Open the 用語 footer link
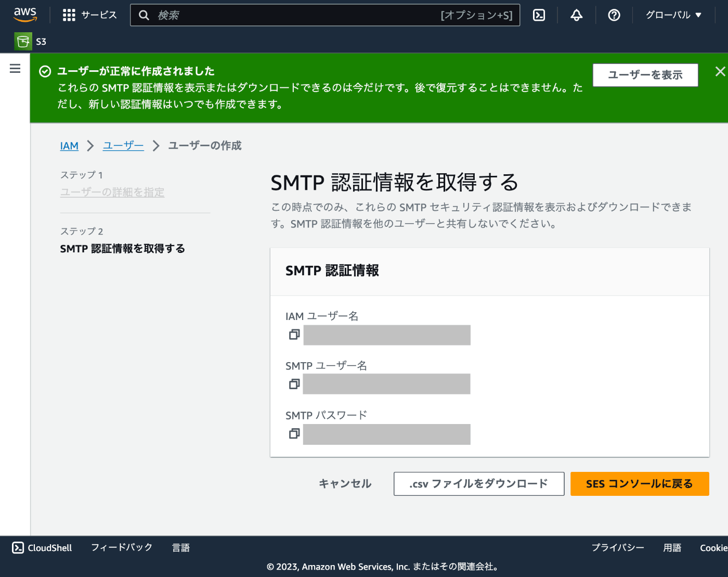This screenshot has width=728, height=577. coord(672,547)
